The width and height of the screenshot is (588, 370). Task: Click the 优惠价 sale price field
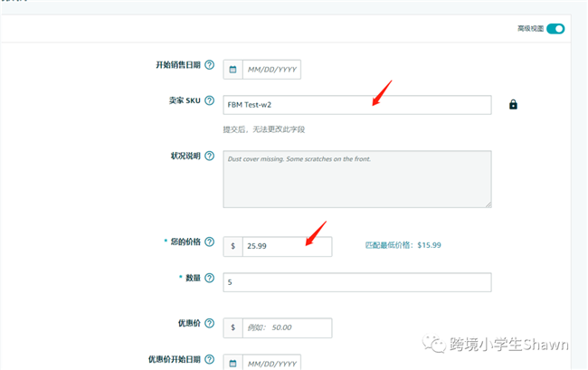coord(288,327)
